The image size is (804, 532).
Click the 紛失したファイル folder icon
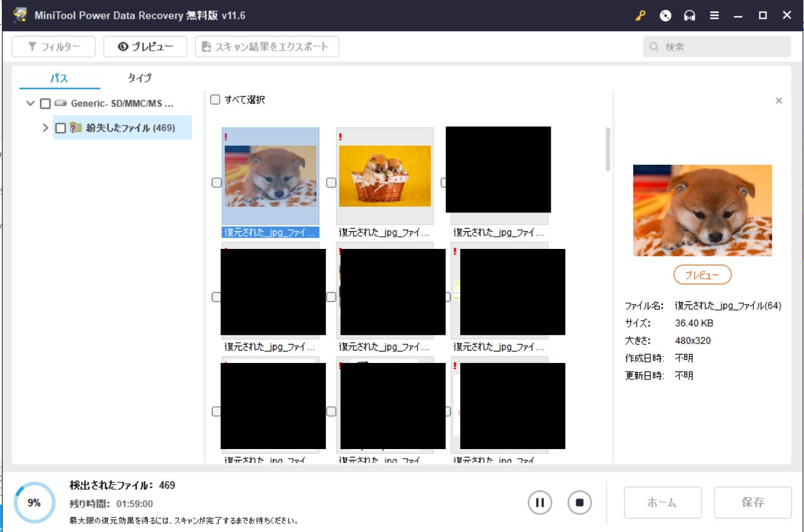click(76, 128)
